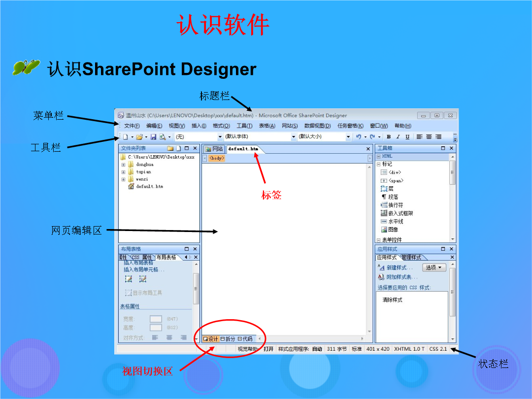Open the 编辑(E) menu
Viewport: 532px width, 399px height.
point(154,126)
